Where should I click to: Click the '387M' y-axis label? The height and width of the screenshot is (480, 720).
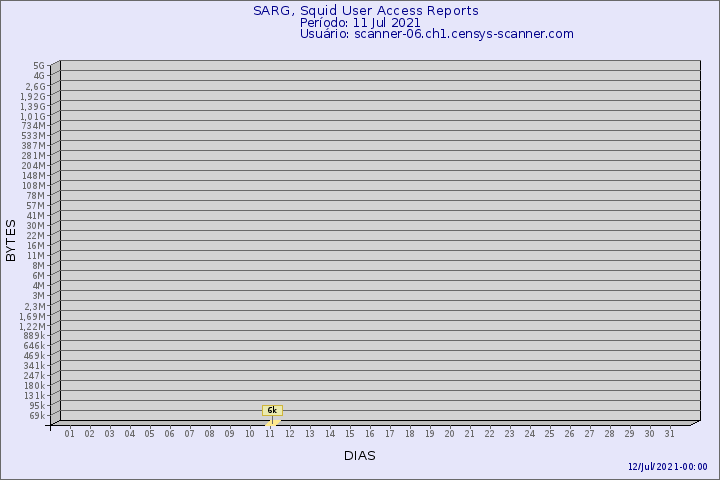pyautogui.click(x=34, y=146)
